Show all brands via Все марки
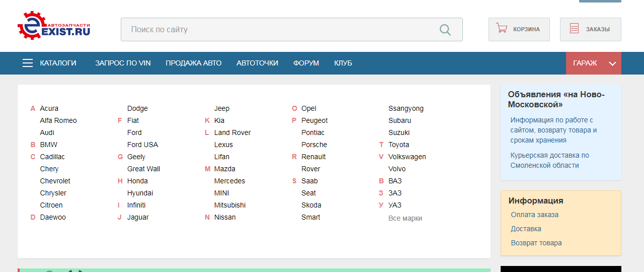The height and width of the screenshot is (272, 644). tap(405, 218)
